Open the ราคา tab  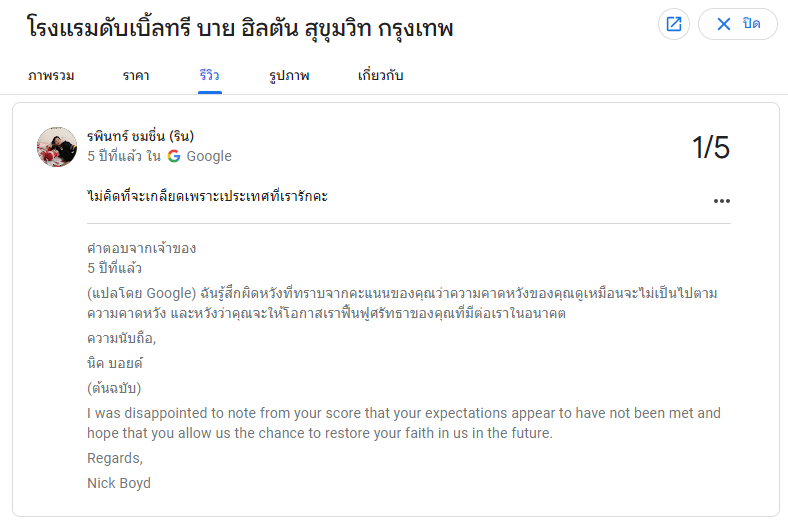[137, 75]
